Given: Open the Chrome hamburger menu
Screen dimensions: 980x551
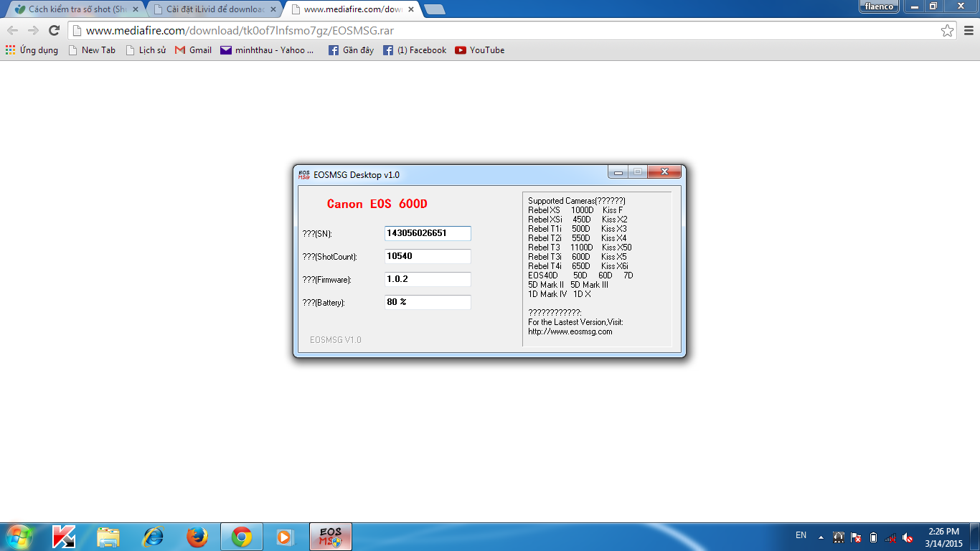Looking at the screenshot, I should [x=969, y=30].
